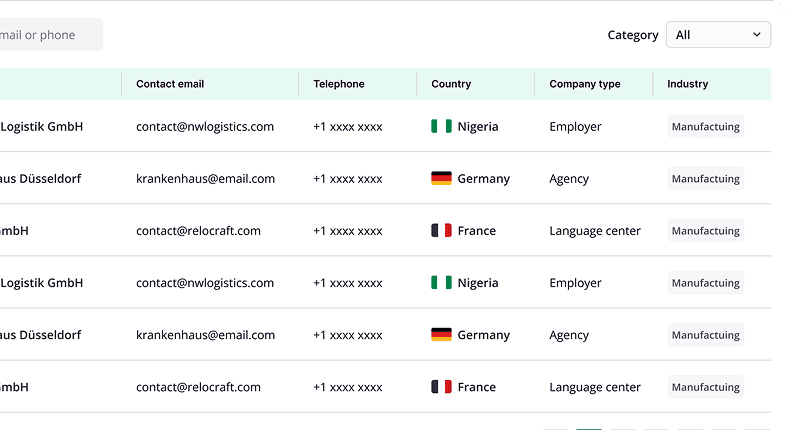Open the first contact@nwlogistics.com email link
Image resolution: width=786 pixels, height=430 pixels.
[x=205, y=127]
